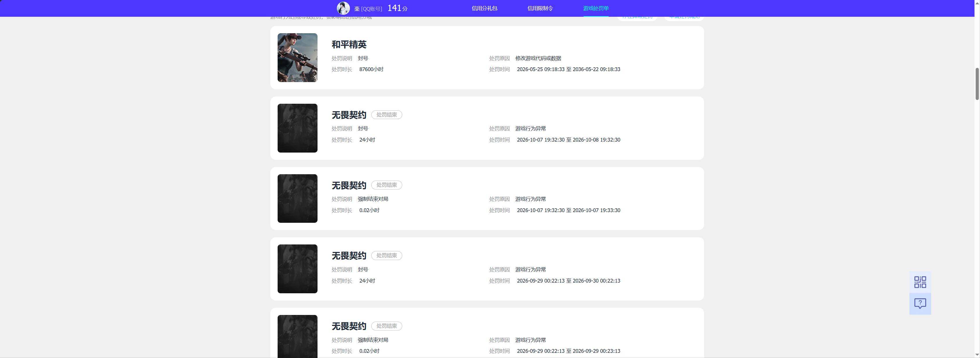The height and width of the screenshot is (358, 980).
Task: Open the help question-mark chat icon
Action: [920, 304]
